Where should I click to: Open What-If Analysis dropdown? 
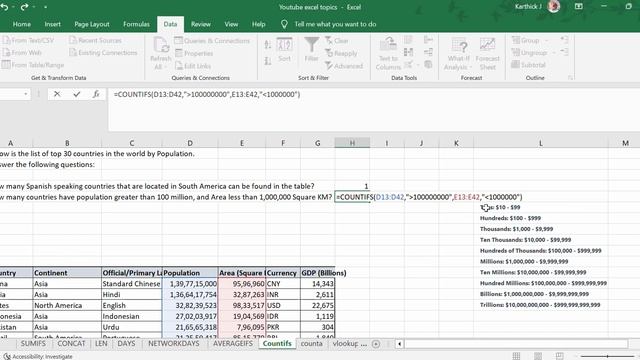pyautogui.click(x=458, y=53)
